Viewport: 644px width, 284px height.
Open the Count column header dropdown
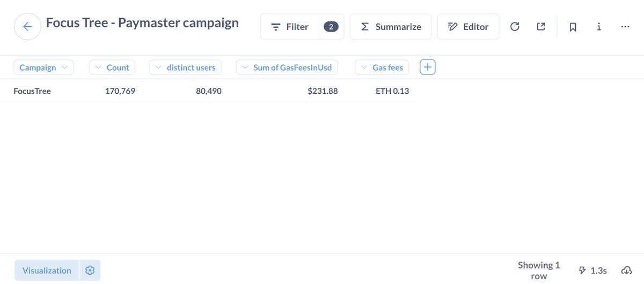pyautogui.click(x=112, y=68)
